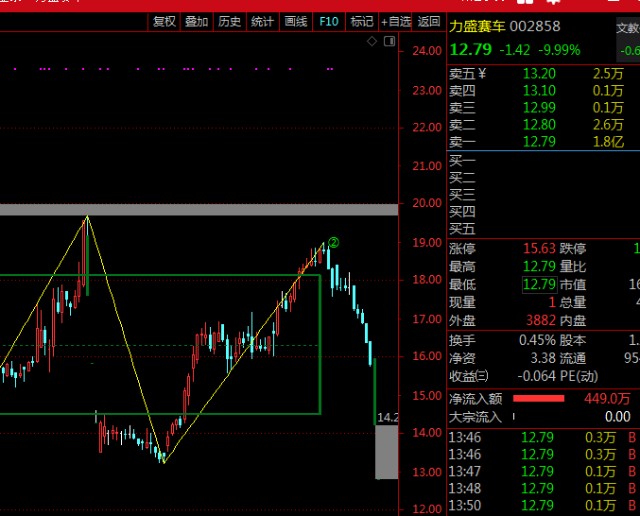Click the gray horizontal band at 20.00
Viewport: 640px width, 516px height.
click(x=199, y=210)
